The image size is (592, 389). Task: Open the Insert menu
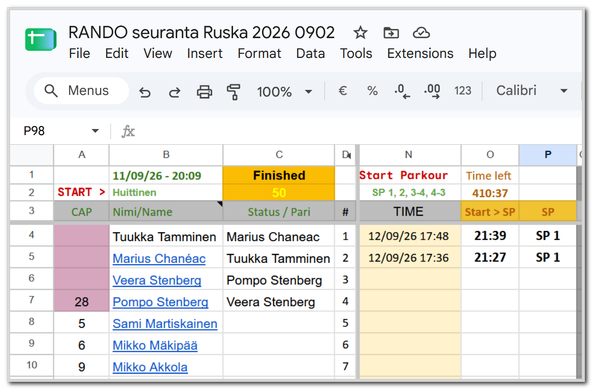tap(204, 54)
